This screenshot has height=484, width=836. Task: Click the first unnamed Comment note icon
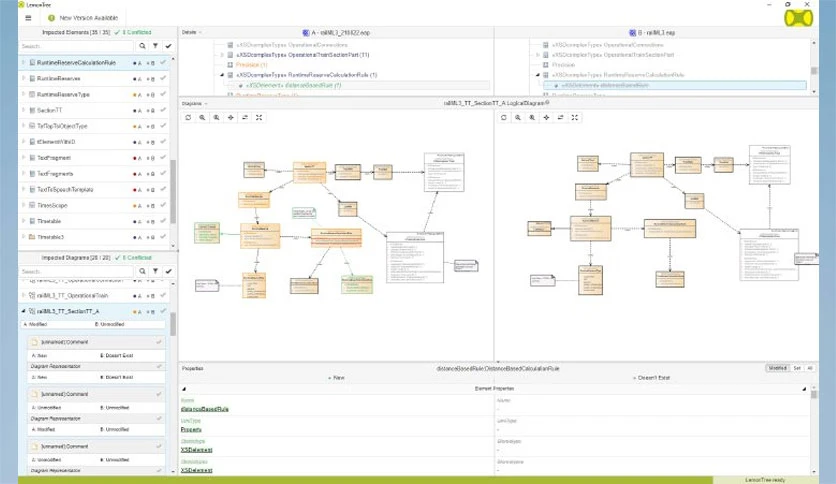click(x=35, y=342)
